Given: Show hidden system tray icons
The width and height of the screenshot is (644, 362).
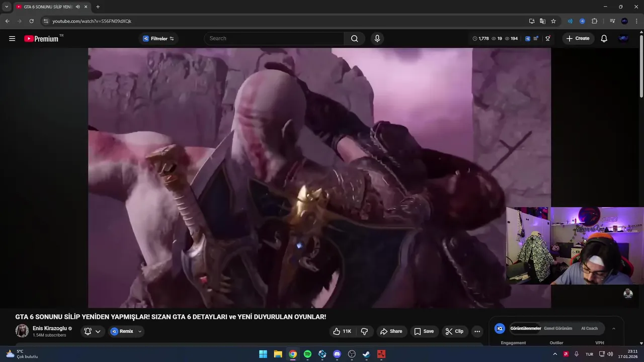Looking at the screenshot, I should [555, 354].
